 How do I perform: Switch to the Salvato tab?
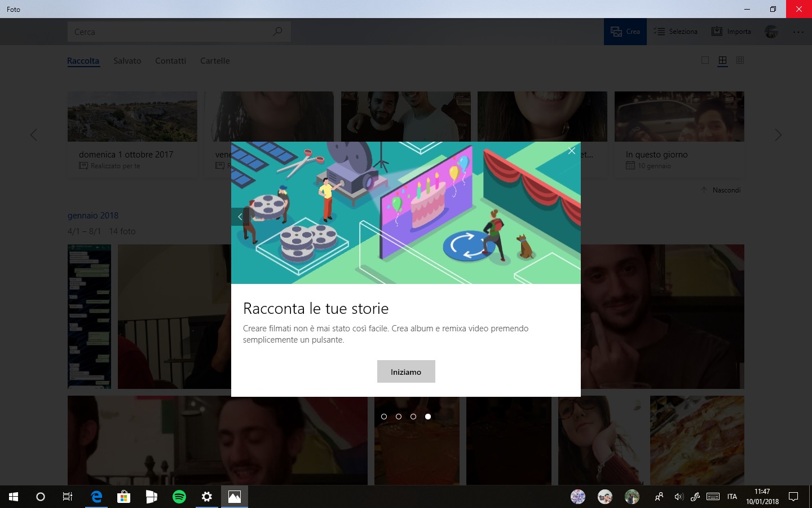click(x=127, y=61)
